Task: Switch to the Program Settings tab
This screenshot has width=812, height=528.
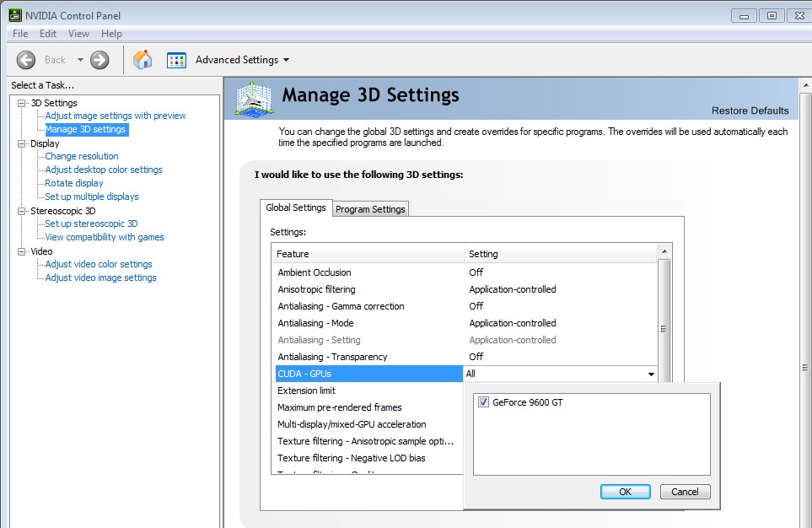Action: pos(370,209)
